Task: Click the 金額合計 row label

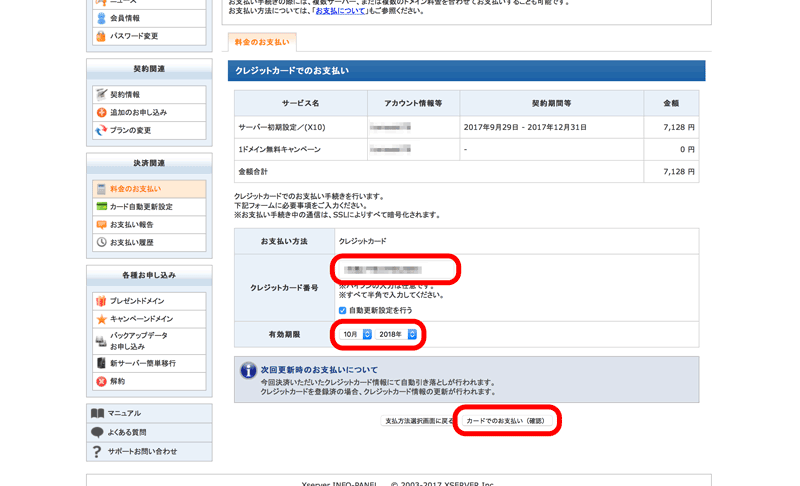Action: [253, 172]
